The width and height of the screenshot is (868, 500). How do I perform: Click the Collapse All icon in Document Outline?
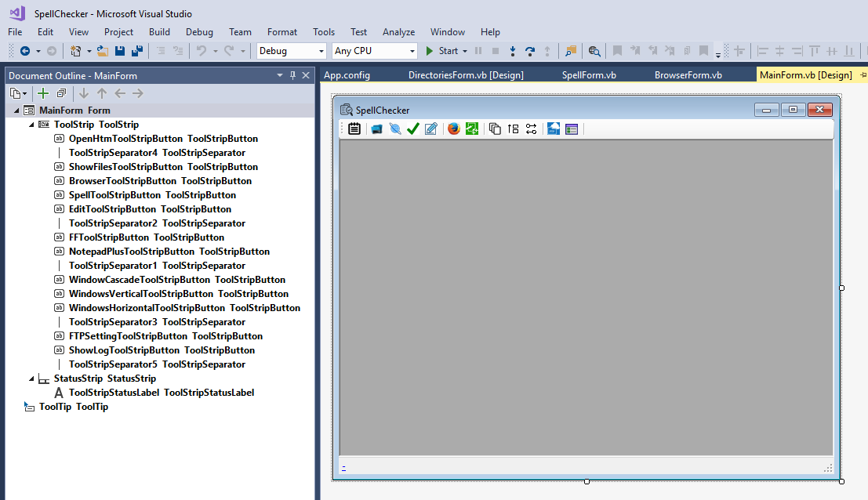61,93
